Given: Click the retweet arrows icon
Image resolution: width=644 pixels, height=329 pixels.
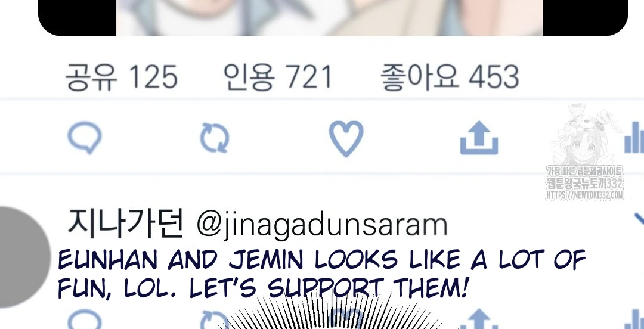Looking at the screenshot, I should click(215, 138).
